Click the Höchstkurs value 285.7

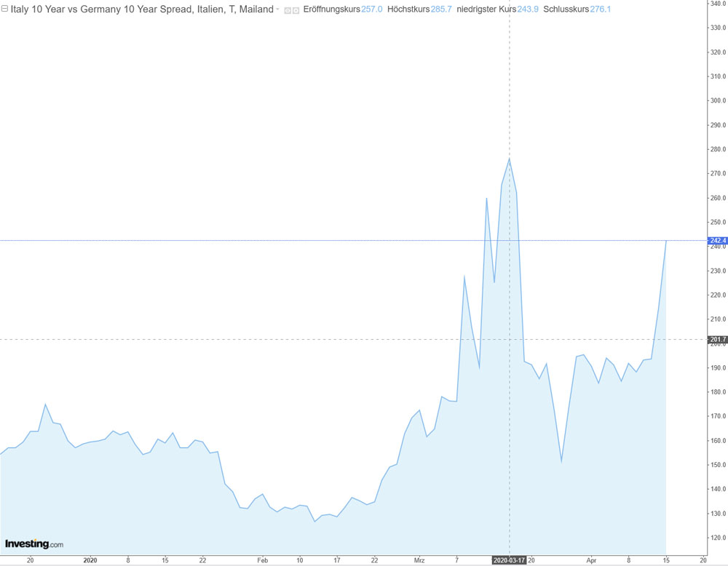pyautogui.click(x=441, y=9)
